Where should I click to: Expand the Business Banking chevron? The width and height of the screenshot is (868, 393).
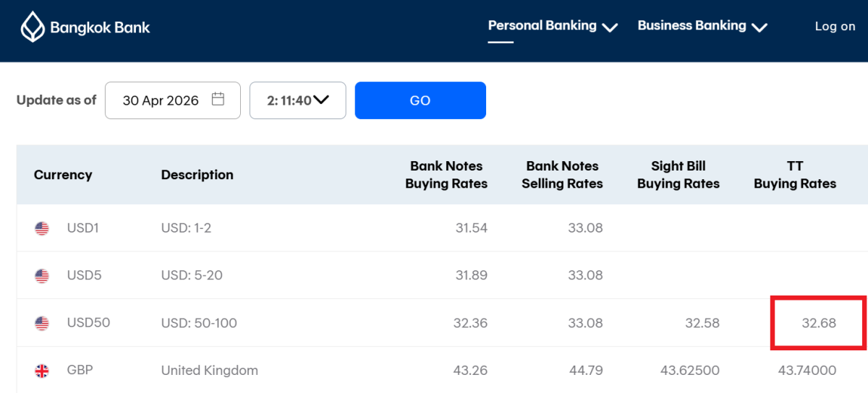point(759,27)
